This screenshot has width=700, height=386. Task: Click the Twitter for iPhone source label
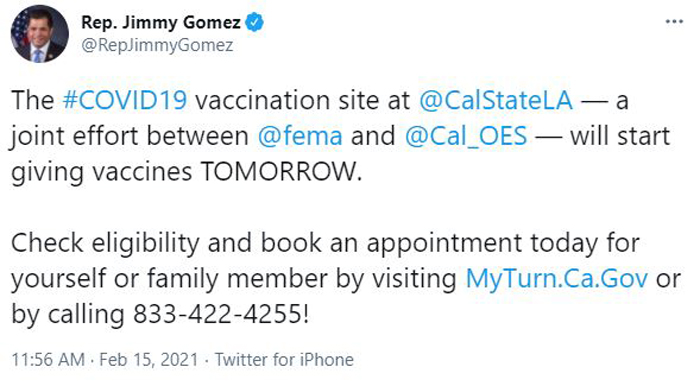pos(284,360)
